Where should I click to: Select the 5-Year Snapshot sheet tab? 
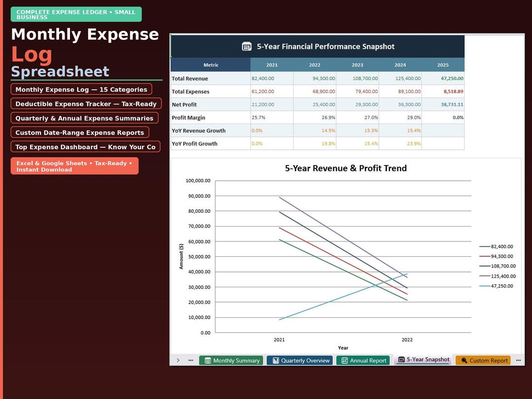pos(423,359)
